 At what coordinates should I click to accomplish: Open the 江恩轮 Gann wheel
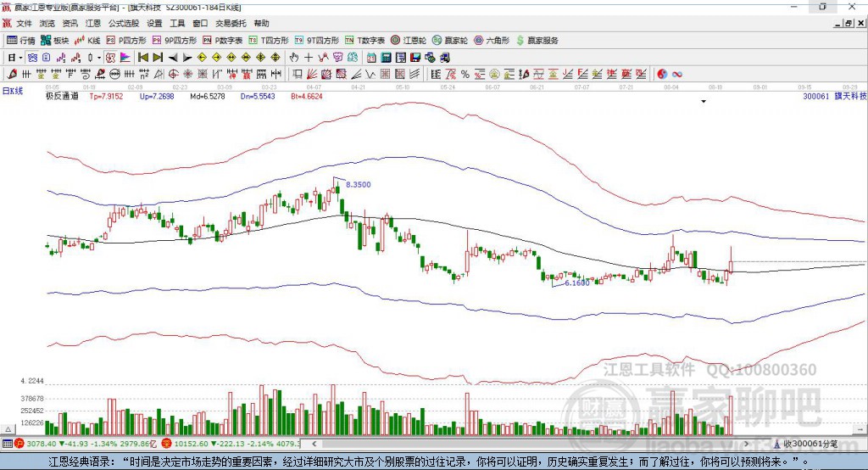[x=409, y=41]
